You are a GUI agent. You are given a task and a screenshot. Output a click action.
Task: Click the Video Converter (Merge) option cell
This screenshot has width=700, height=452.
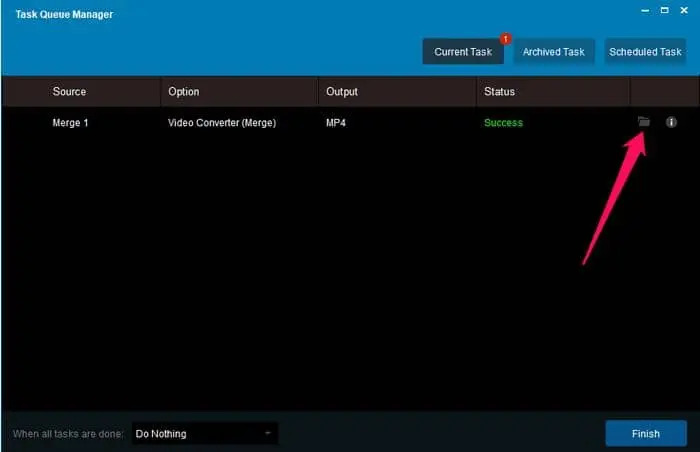point(221,123)
